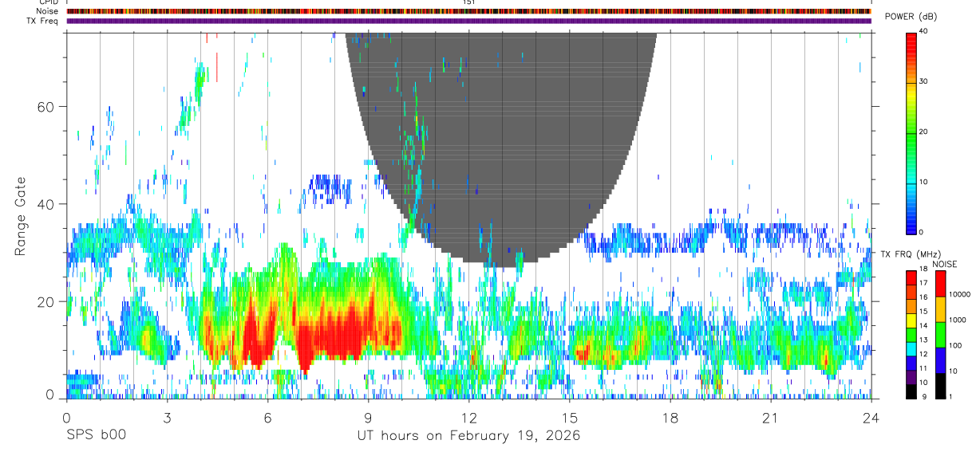Image resolution: width=980 pixels, height=452 pixels.
Task: Click the SPS b00 radar beam label
Action: (x=96, y=436)
